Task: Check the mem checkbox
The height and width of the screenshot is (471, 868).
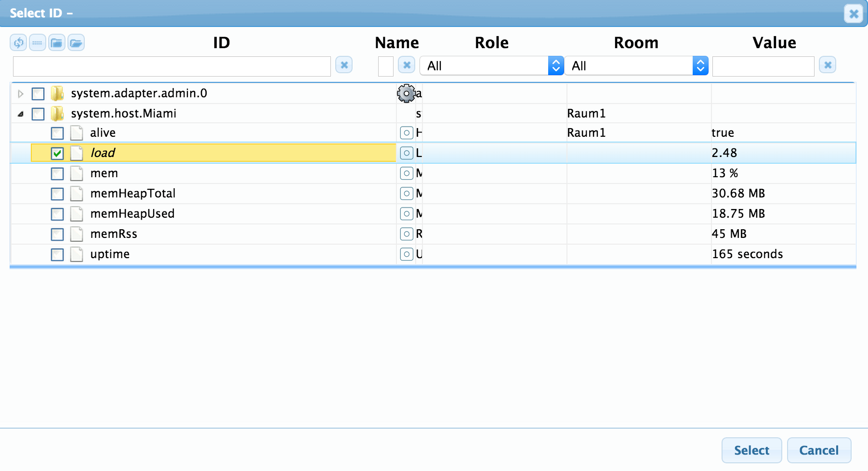Action: point(57,173)
